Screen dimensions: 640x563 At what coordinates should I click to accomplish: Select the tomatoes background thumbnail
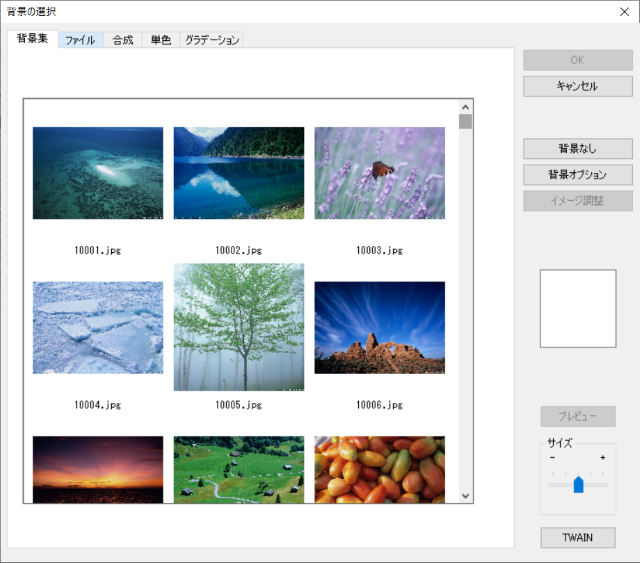click(x=380, y=470)
